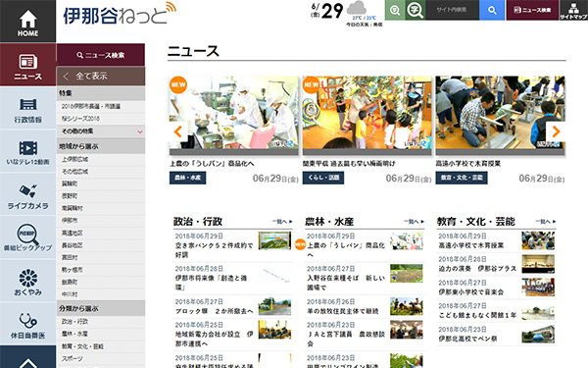
Task: Click the 伊那谷ねっと site logo
Action: tap(120, 15)
